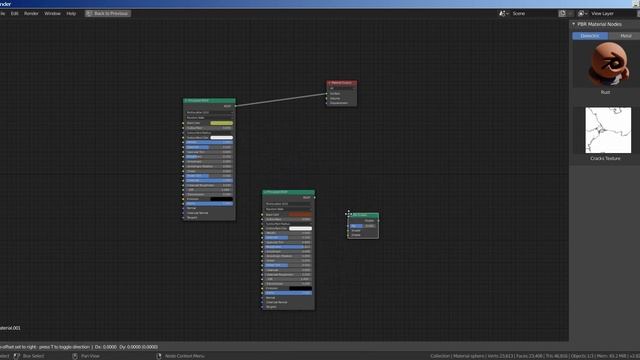
Task: Open black Emission swatch on unconnected node
Action: 300,289
